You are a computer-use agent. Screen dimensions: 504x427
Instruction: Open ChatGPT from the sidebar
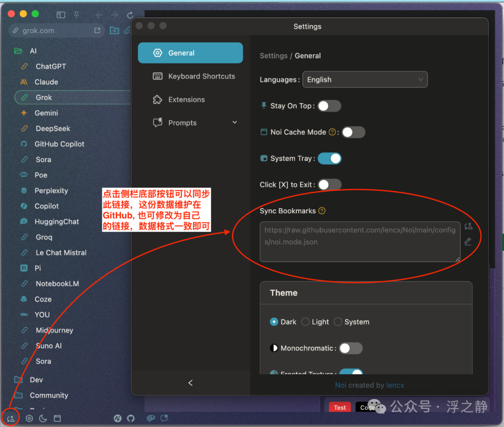pos(51,67)
